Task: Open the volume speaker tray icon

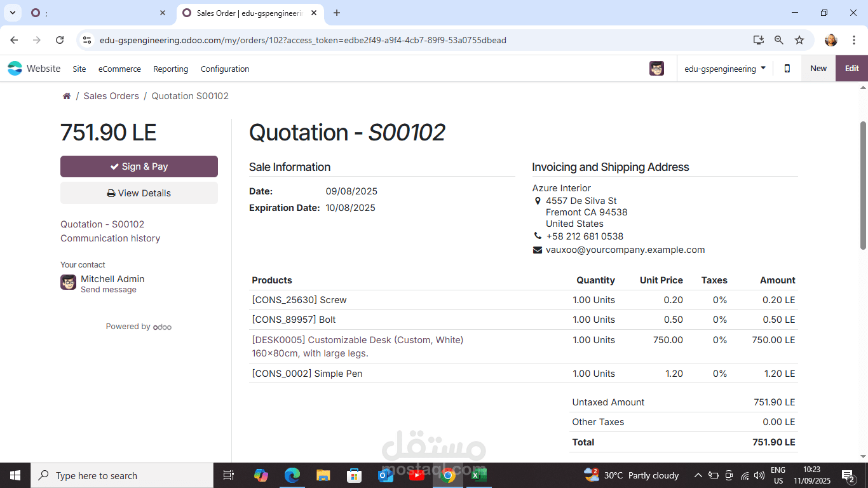Action: pos(759,475)
